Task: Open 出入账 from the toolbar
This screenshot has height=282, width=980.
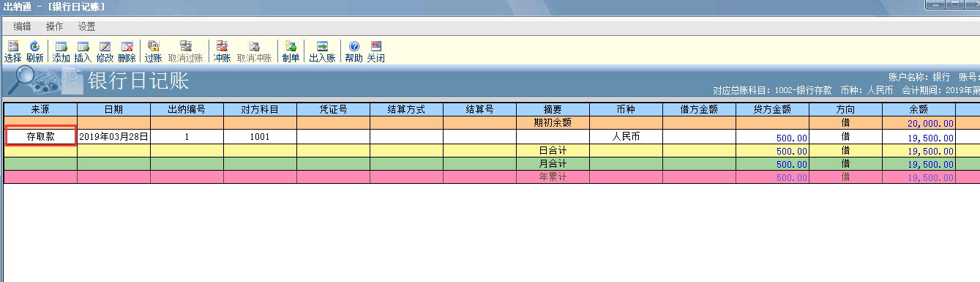Action: point(322,51)
